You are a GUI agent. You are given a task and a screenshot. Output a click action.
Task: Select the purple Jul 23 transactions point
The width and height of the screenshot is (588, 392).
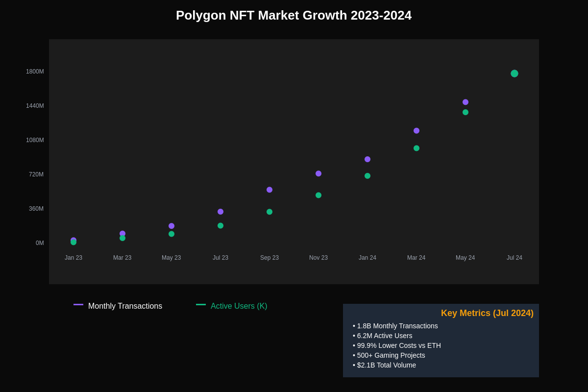pyautogui.click(x=220, y=212)
